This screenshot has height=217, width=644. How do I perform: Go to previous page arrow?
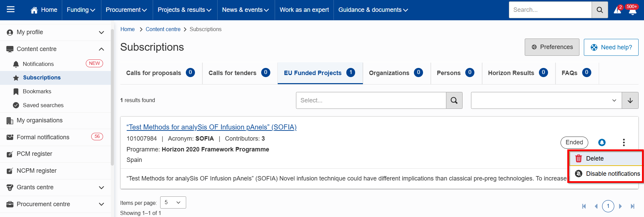click(x=596, y=206)
